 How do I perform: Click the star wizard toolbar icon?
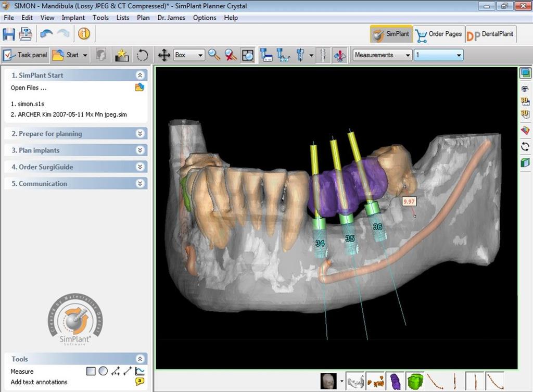tap(122, 55)
